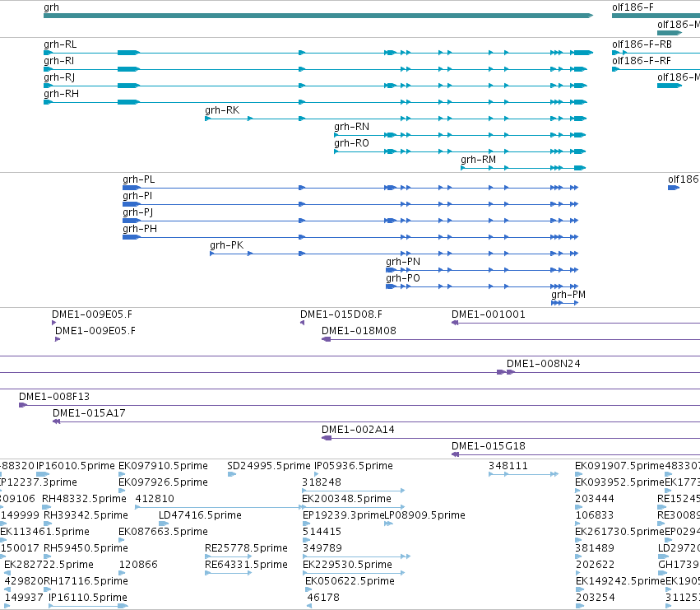Select EST EK097910.5prime
Screen dimensions: 700x610
(163, 466)
